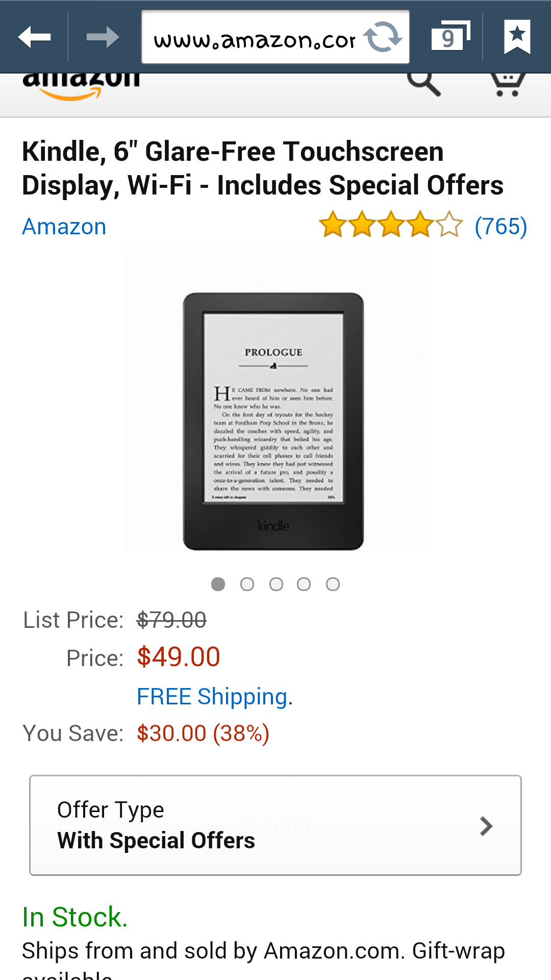Select the fourth image carousel dot
551x980 pixels.
pyautogui.click(x=304, y=584)
